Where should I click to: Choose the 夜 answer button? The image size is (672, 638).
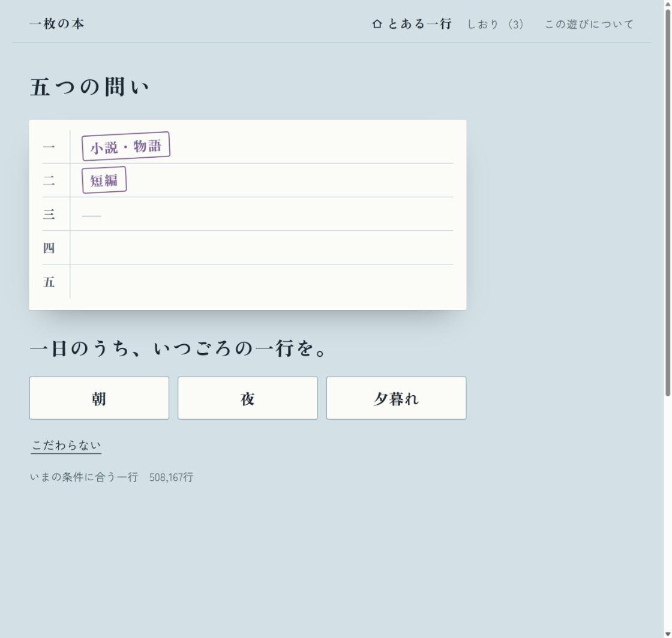coord(248,398)
